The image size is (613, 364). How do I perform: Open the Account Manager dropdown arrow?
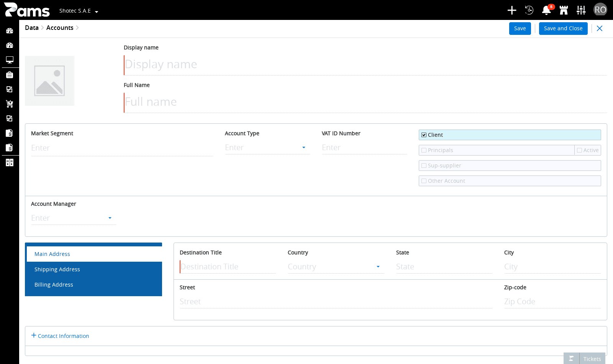tap(110, 218)
